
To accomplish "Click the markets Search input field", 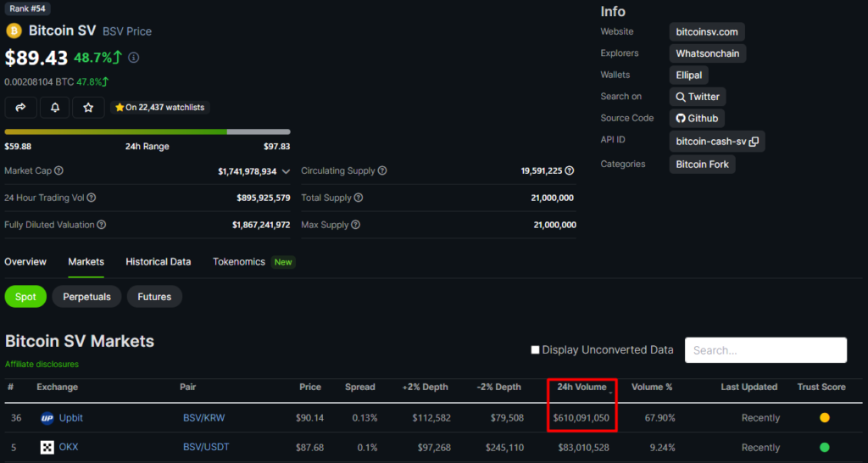I will pyautogui.click(x=765, y=350).
